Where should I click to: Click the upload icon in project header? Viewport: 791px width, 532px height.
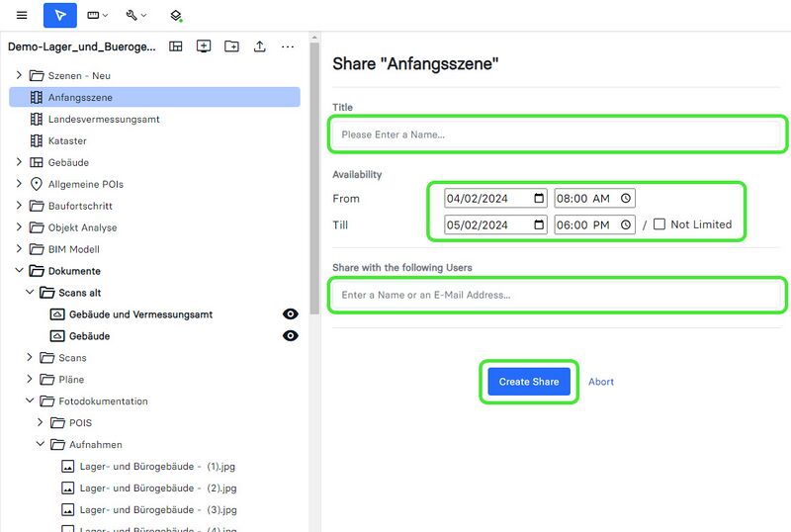[x=259, y=46]
